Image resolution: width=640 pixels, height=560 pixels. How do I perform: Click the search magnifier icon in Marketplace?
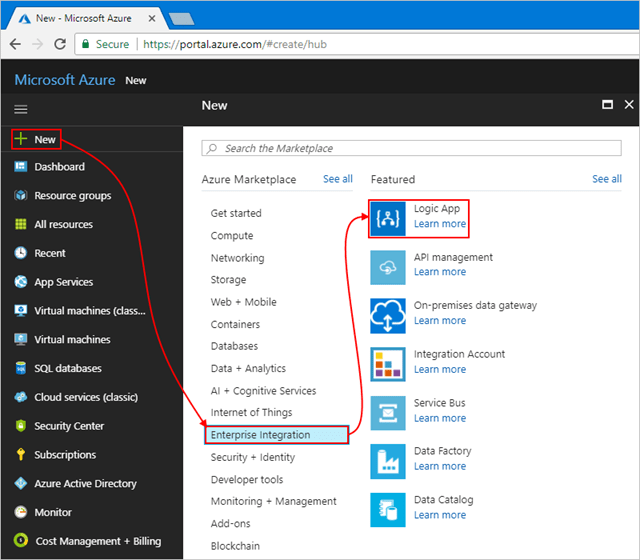pyautogui.click(x=211, y=148)
